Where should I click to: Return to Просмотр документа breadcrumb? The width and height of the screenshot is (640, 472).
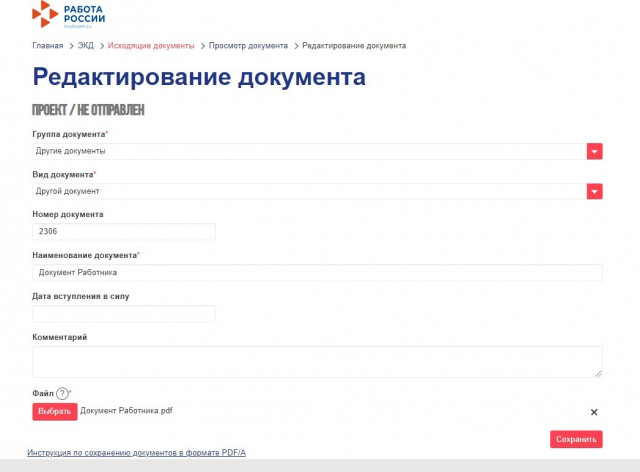pos(248,46)
